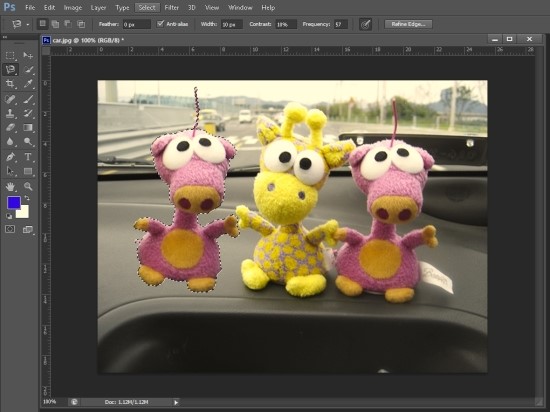The height and width of the screenshot is (412, 550).
Task: Open the Window menu
Action: coord(240,7)
